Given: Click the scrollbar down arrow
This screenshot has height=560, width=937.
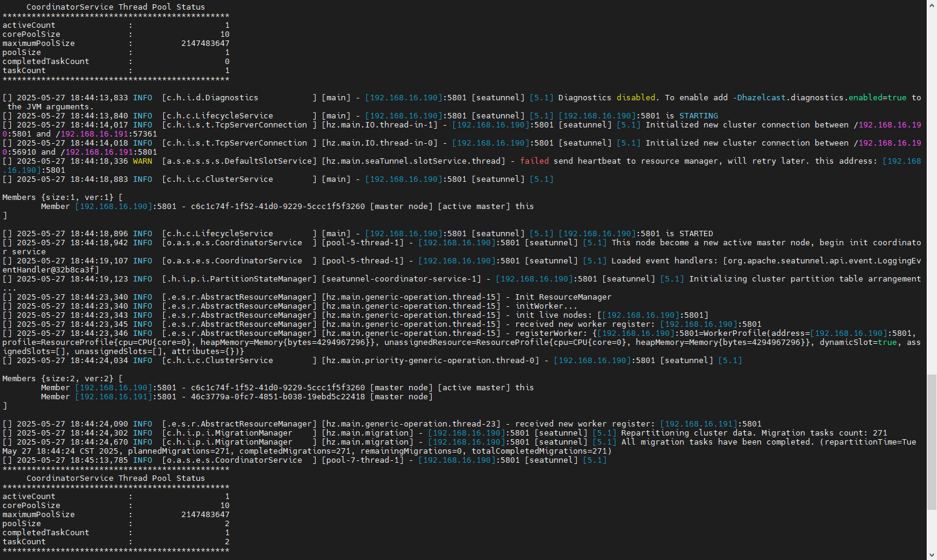Looking at the screenshot, I should (932, 555).
